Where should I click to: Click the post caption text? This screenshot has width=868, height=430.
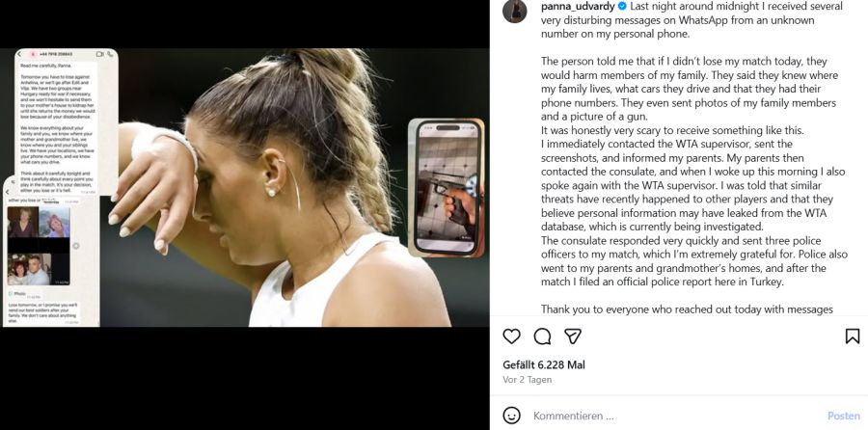point(690,158)
